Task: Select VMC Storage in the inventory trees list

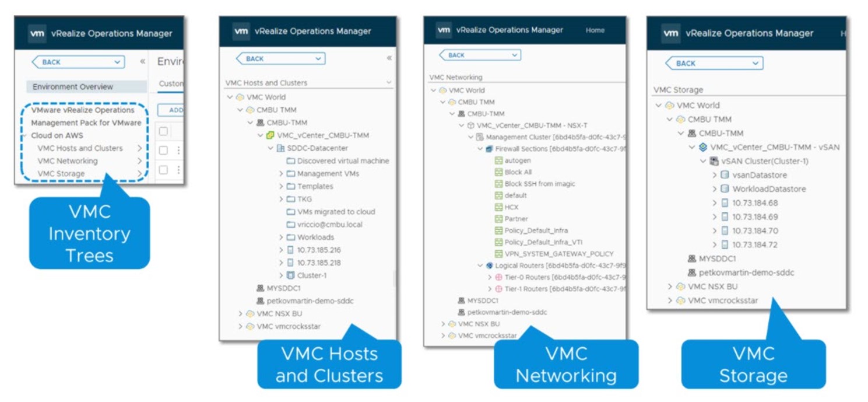Action: tap(61, 174)
